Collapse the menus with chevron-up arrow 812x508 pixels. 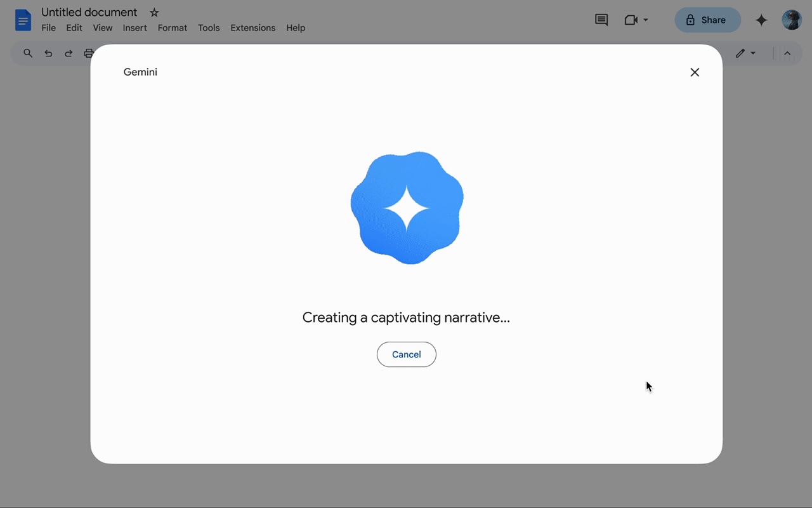click(787, 53)
